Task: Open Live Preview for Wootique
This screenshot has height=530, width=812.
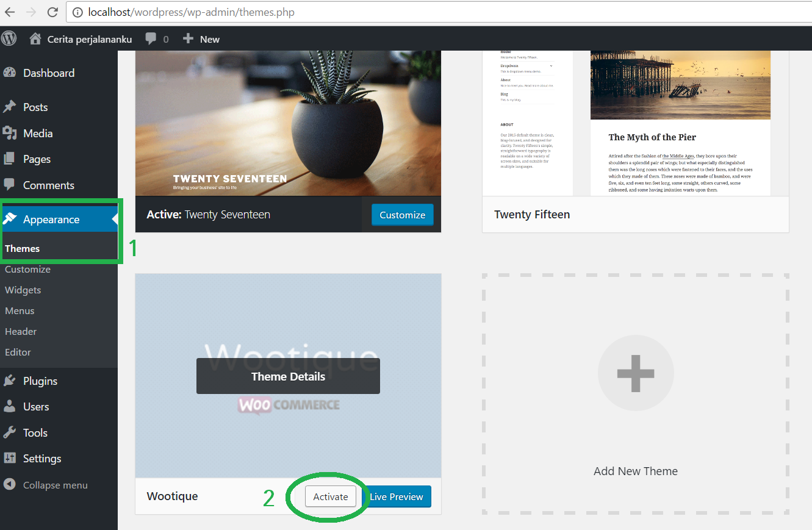Action: click(x=397, y=496)
